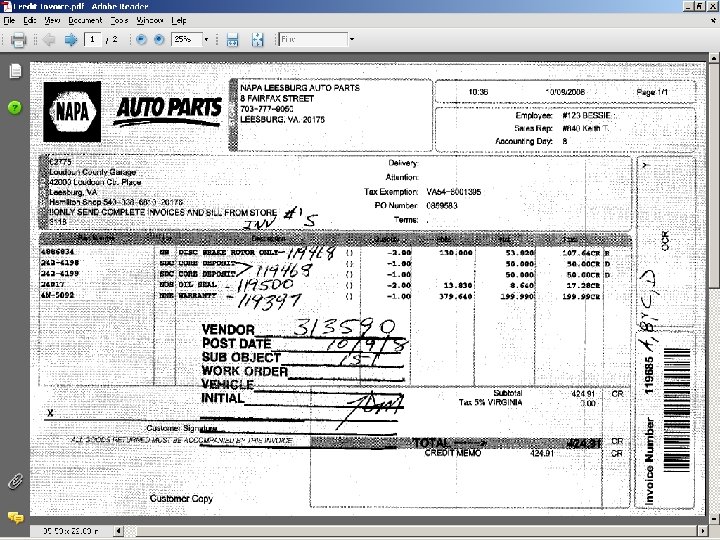This screenshot has width=720, height=540.
Task: Open the View menu
Action: pos(52,20)
